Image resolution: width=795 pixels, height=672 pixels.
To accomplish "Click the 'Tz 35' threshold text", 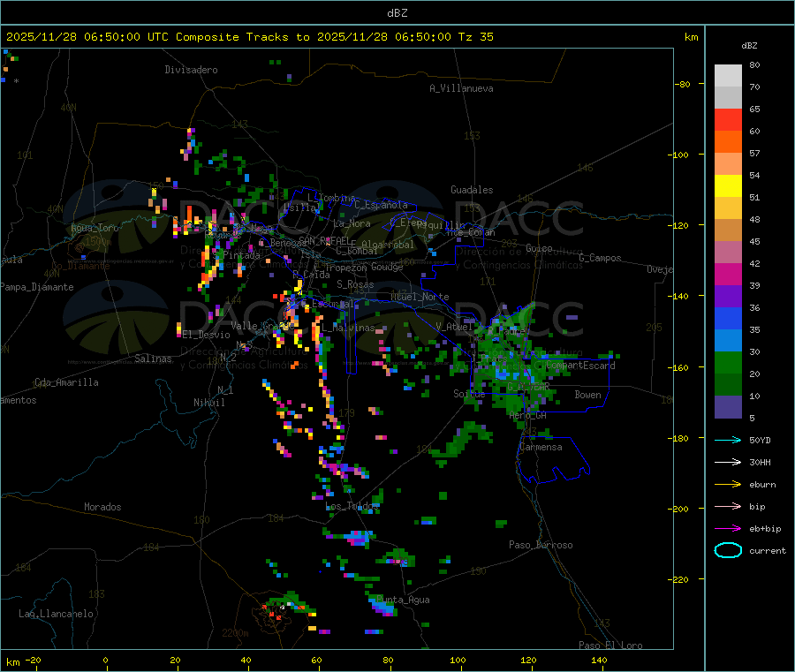I will (475, 37).
